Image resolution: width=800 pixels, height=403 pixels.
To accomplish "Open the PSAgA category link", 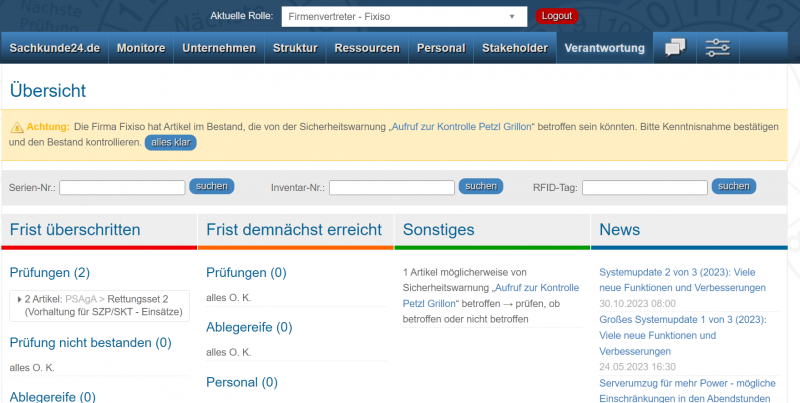I will (x=84, y=298).
